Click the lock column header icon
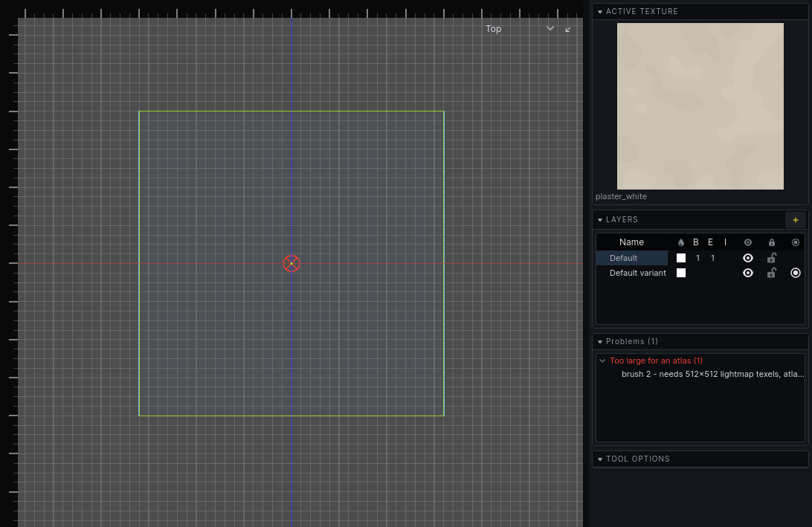 (772, 242)
